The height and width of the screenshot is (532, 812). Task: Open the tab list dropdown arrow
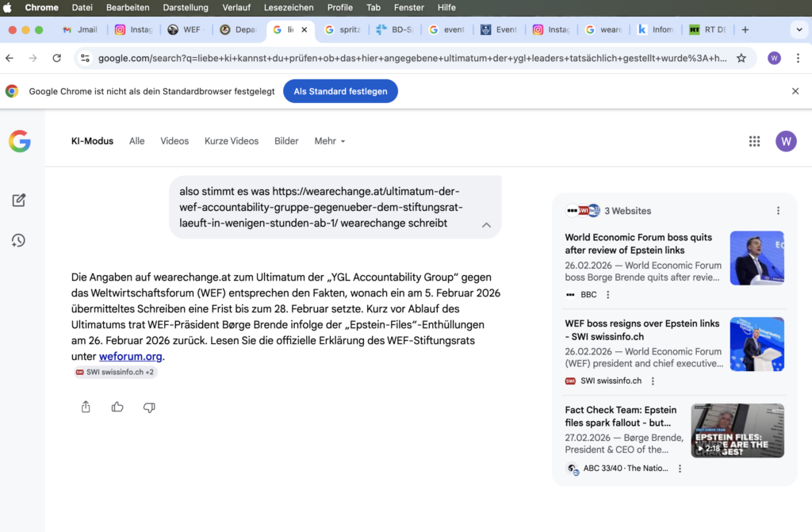tap(799, 30)
